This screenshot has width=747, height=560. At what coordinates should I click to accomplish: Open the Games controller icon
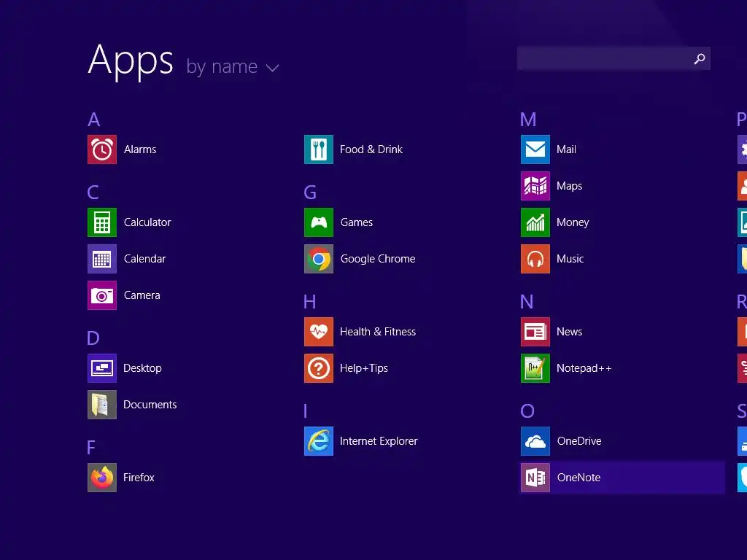(x=319, y=222)
